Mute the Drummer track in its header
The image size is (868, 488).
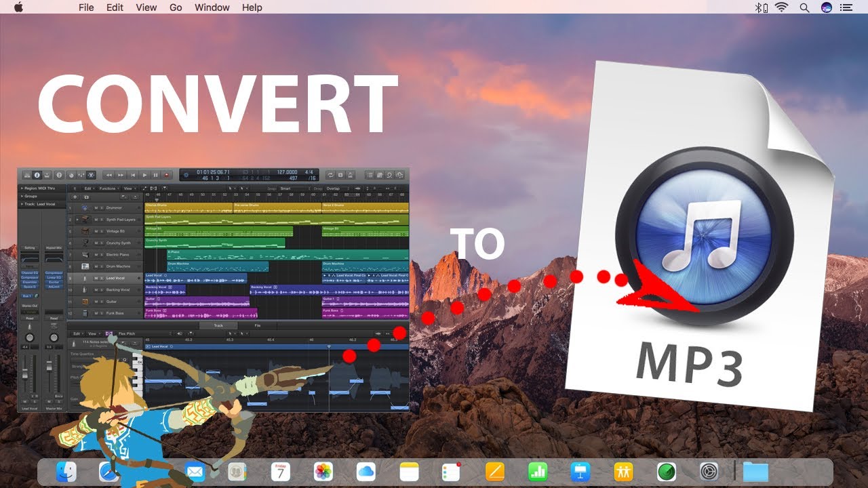pos(96,207)
